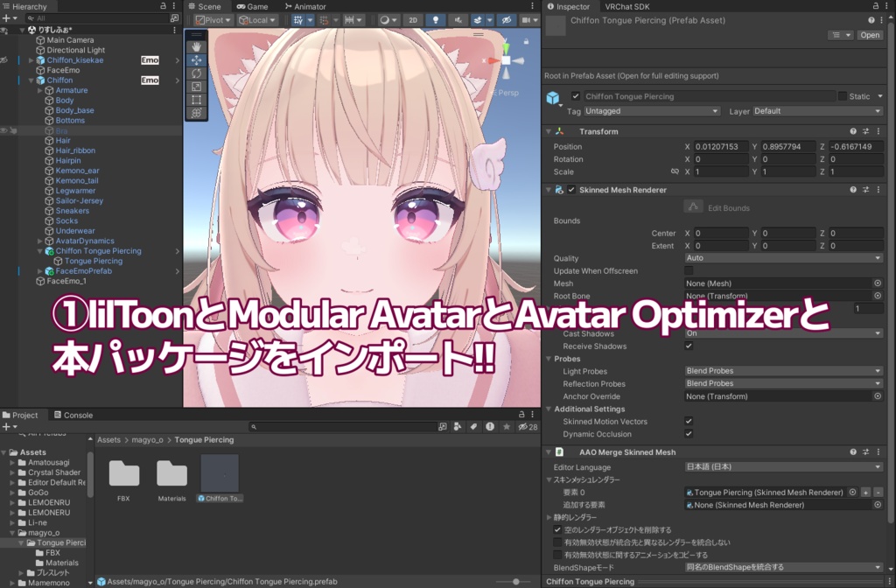The height and width of the screenshot is (588, 896).
Task: Select the Rect tool in Scene overlay
Action: [x=196, y=100]
